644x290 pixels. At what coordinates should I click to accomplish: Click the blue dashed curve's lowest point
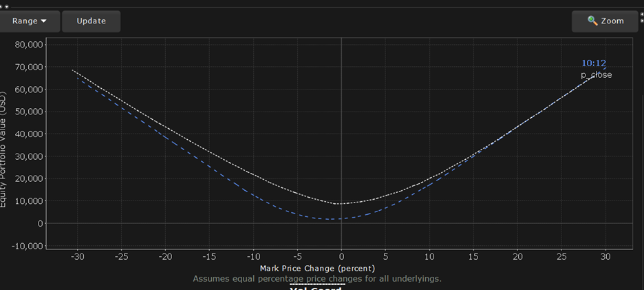tap(331, 219)
